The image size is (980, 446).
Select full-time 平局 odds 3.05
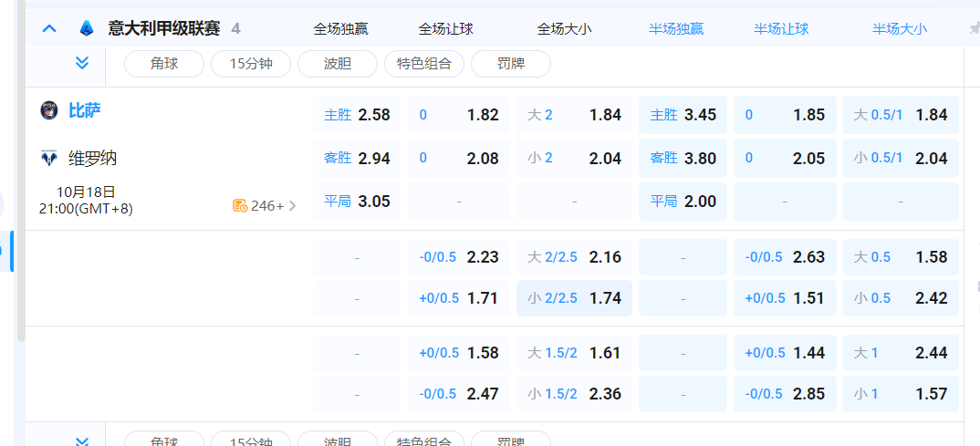pos(358,201)
